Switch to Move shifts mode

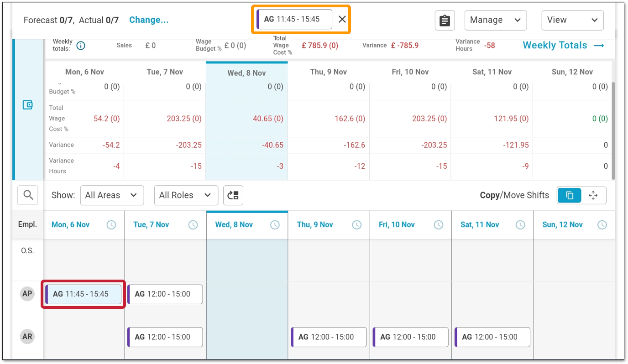[593, 195]
